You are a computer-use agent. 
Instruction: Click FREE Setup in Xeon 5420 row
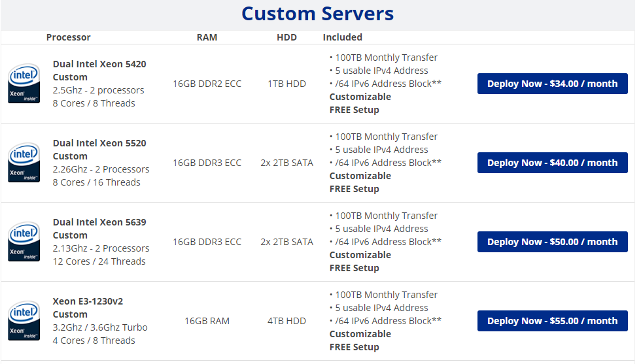pos(355,110)
